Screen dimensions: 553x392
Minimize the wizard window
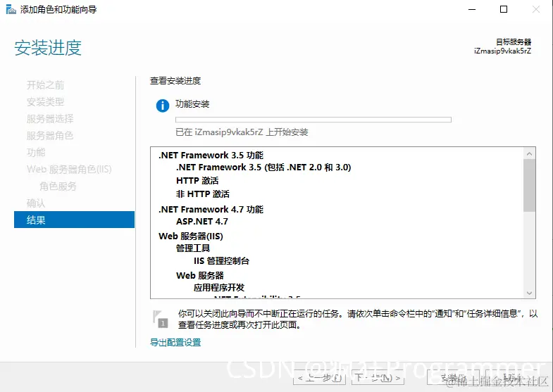pos(472,10)
